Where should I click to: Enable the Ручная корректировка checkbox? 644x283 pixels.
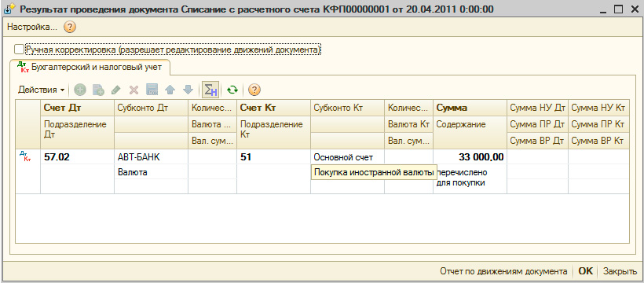point(19,50)
